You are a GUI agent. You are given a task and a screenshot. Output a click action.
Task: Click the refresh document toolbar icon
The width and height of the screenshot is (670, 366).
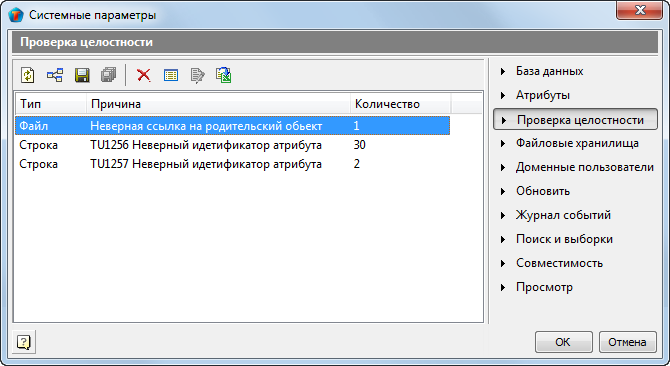pyautogui.click(x=28, y=76)
